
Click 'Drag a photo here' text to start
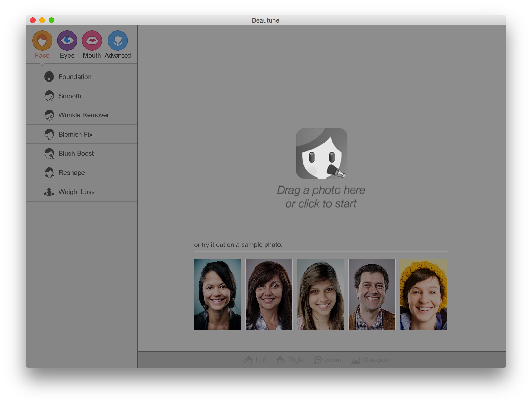click(321, 190)
